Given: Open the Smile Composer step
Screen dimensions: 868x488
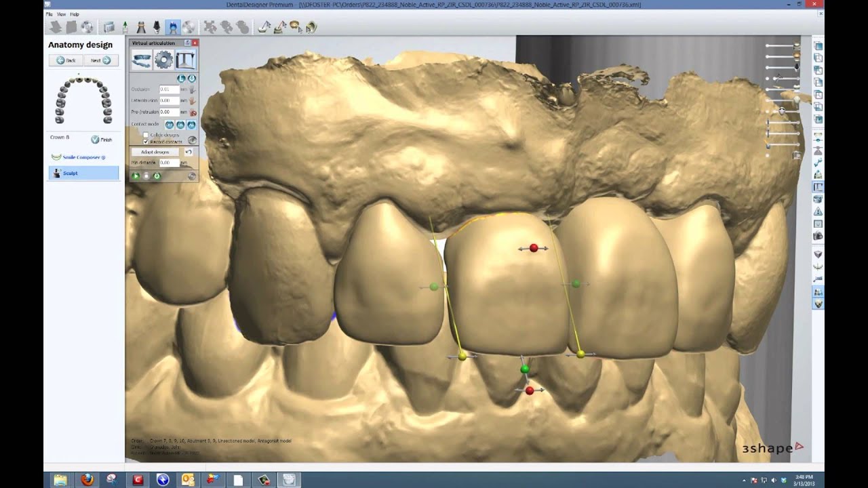Looking at the screenshot, I should coord(79,157).
